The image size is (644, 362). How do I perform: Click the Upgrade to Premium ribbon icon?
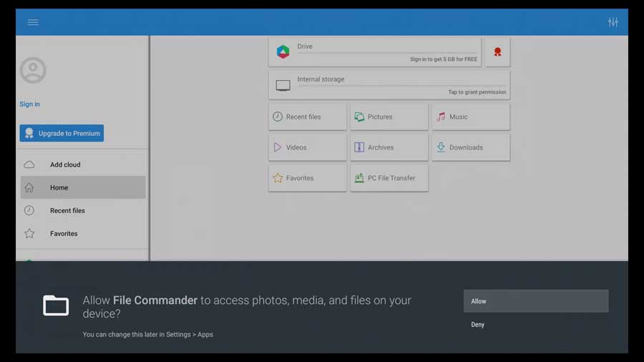[x=29, y=133]
